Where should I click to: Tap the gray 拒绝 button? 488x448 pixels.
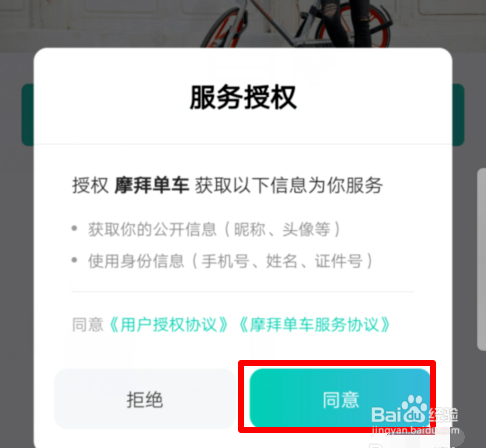pyautogui.click(x=145, y=399)
